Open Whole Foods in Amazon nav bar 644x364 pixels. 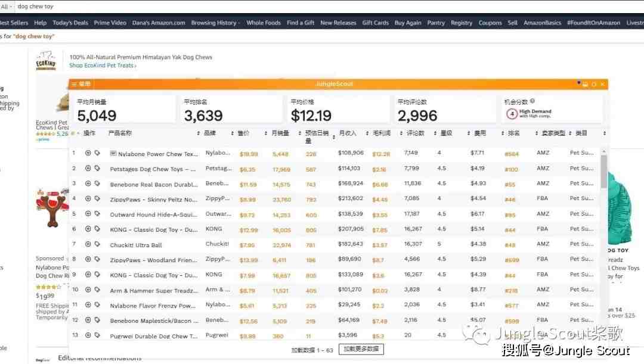264,23
